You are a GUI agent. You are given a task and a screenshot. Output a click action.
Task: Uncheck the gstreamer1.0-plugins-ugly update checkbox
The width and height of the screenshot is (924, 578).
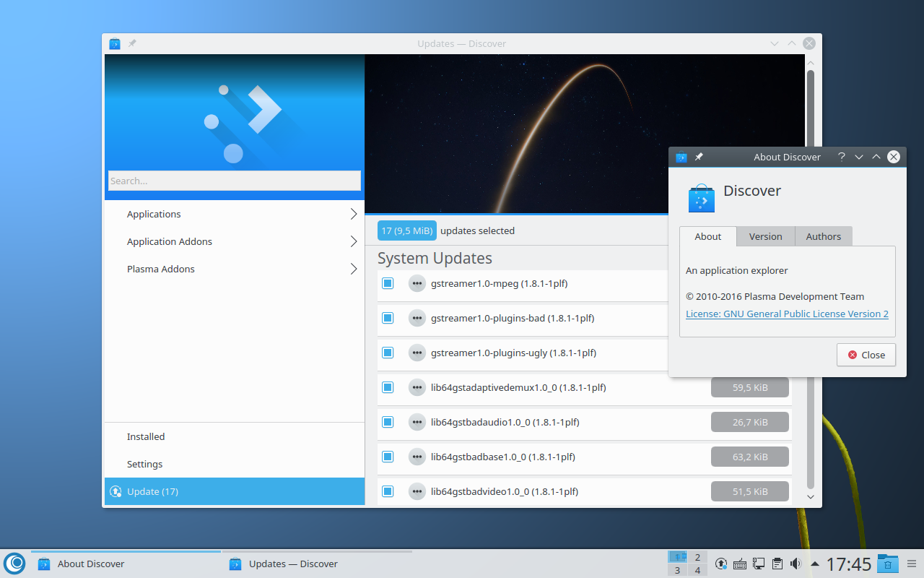(388, 353)
